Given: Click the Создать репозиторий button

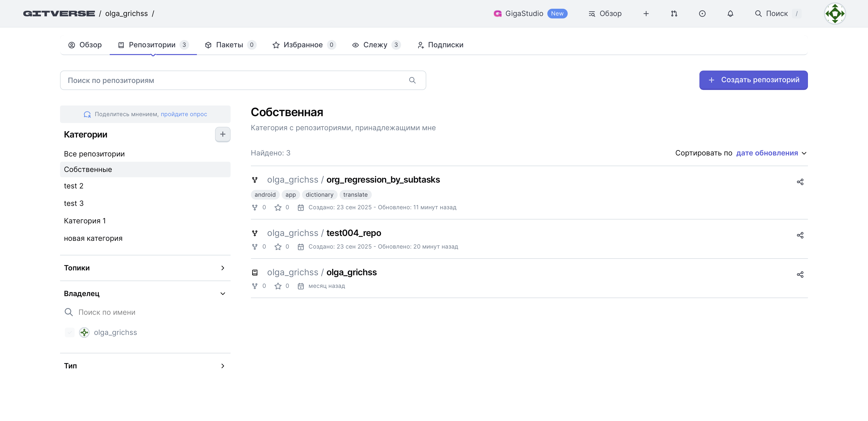Looking at the screenshot, I should tap(753, 80).
